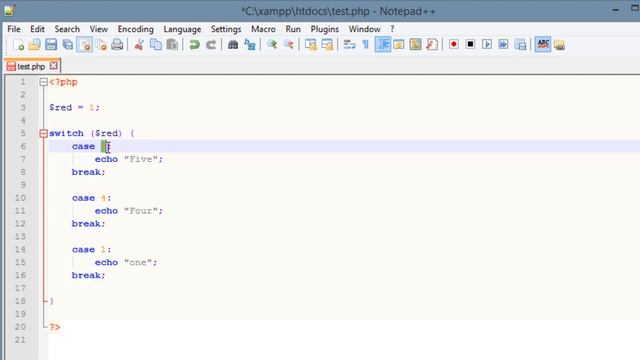The height and width of the screenshot is (360, 640).
Task: Print the document using the printer icon
Action: pos(117,44)
